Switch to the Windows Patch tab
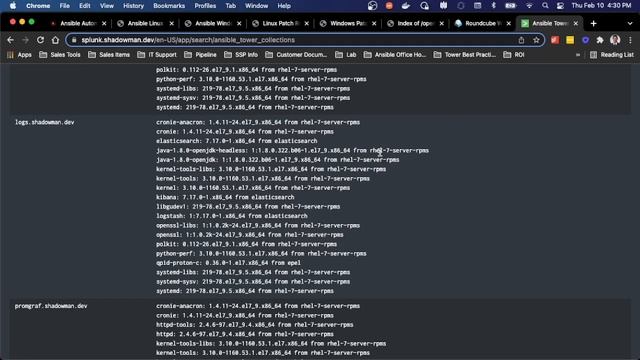640x360 pixels. tap(347, 24)
